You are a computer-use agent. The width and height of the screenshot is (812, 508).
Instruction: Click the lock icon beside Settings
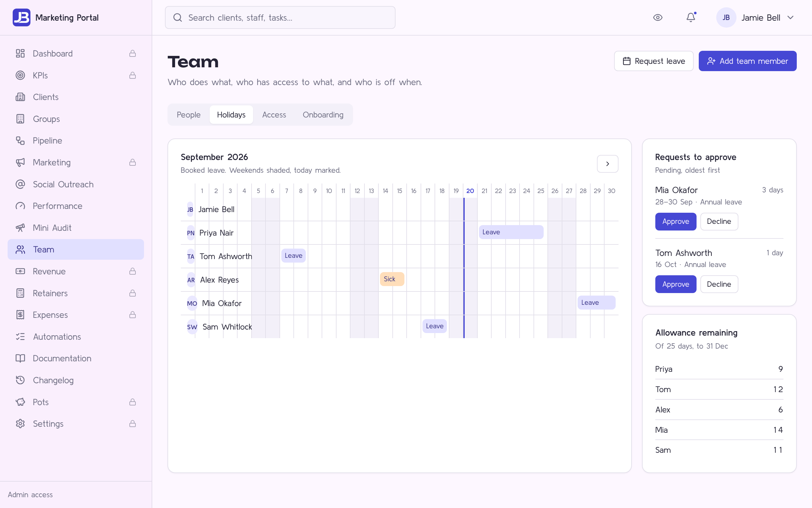click(x=133, y=424)
